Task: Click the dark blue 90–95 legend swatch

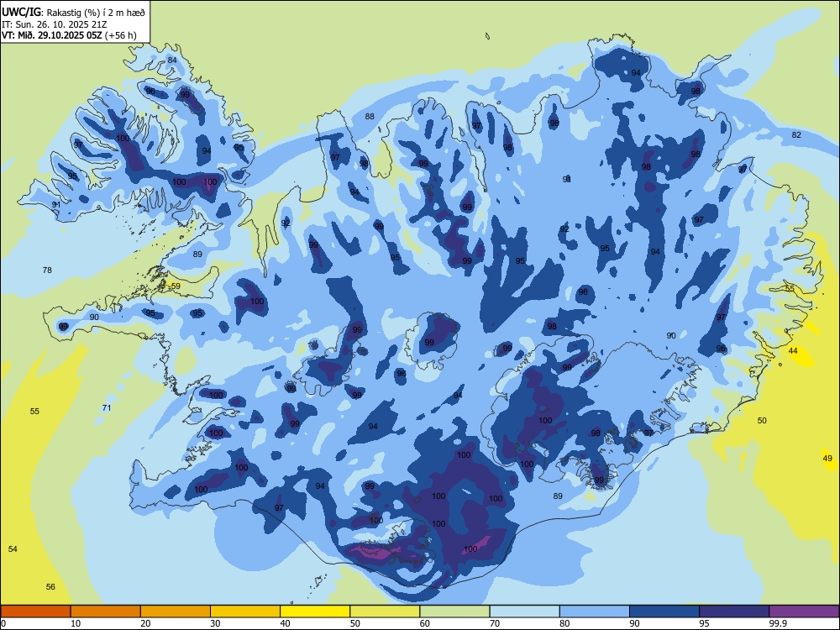Action: [664, 612]
